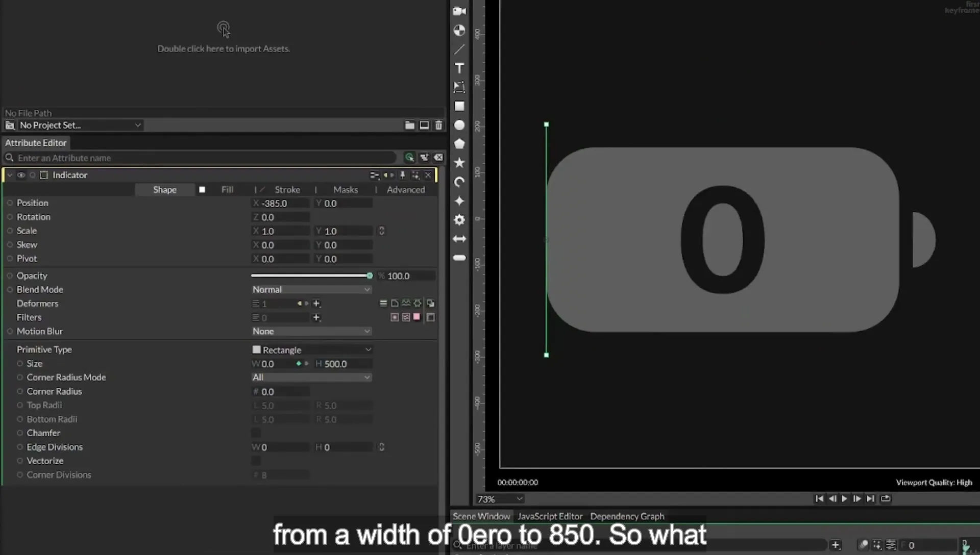This screenshot has width=980, height=555.
Task: Toggle the Chamfer checkbox
Action: tap(256, 433)
